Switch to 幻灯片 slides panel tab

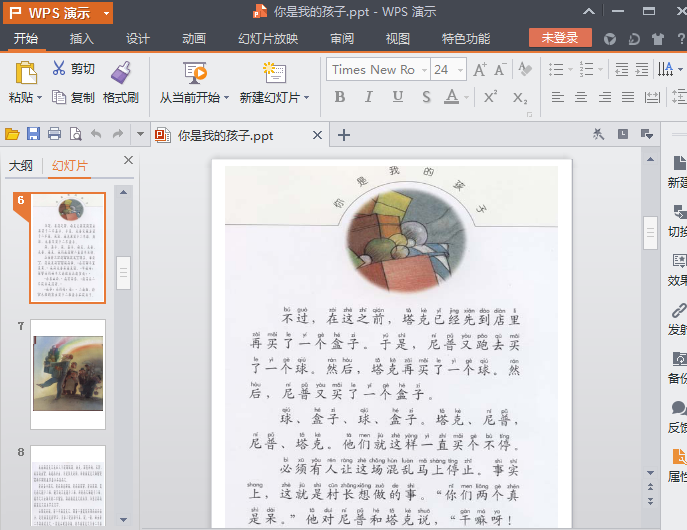[x=70, y=166]
